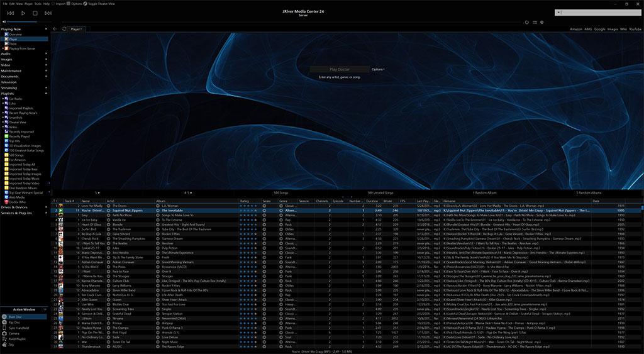
Task: Expand Playing from Server tree item
Action: point(3,48)
